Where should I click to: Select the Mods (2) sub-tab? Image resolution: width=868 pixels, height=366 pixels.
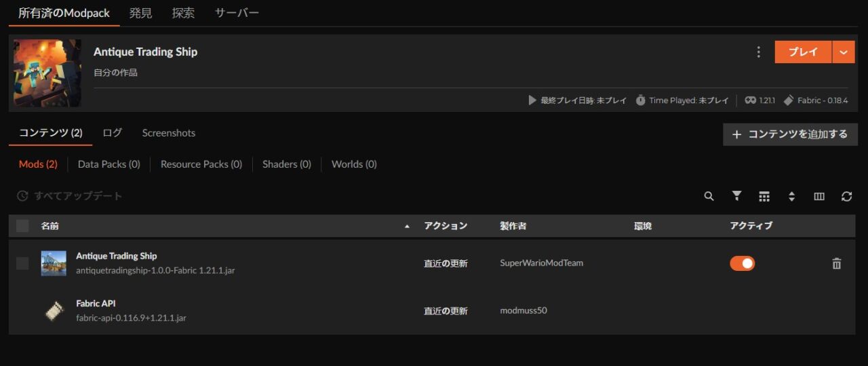click(38, 164)
